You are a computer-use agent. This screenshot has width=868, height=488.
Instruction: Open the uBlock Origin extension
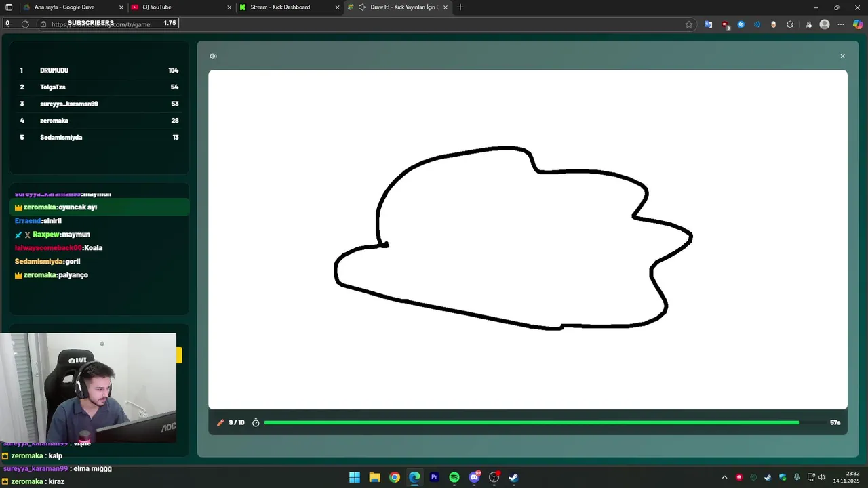[x=726, y=24]
